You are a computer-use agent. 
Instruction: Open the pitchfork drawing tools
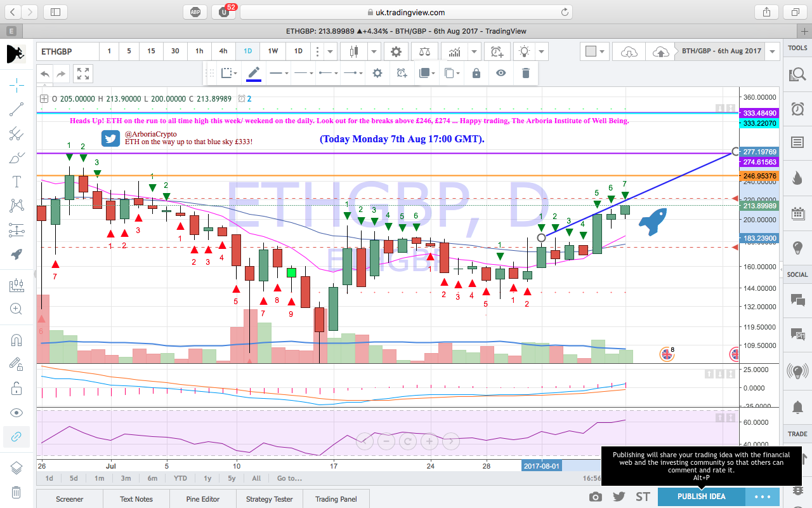16,133
